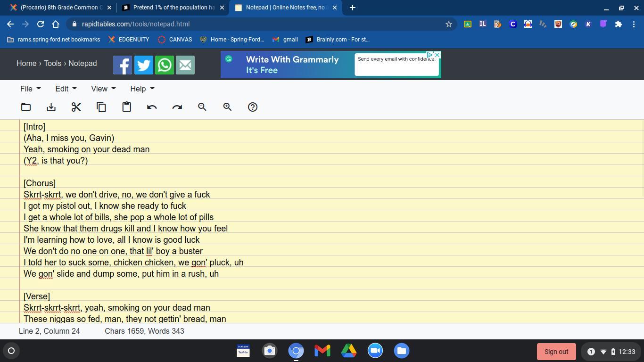Undo the last edit in Notepad
The height and width of the screenshot is (362, 644).
tap(152, 107)
